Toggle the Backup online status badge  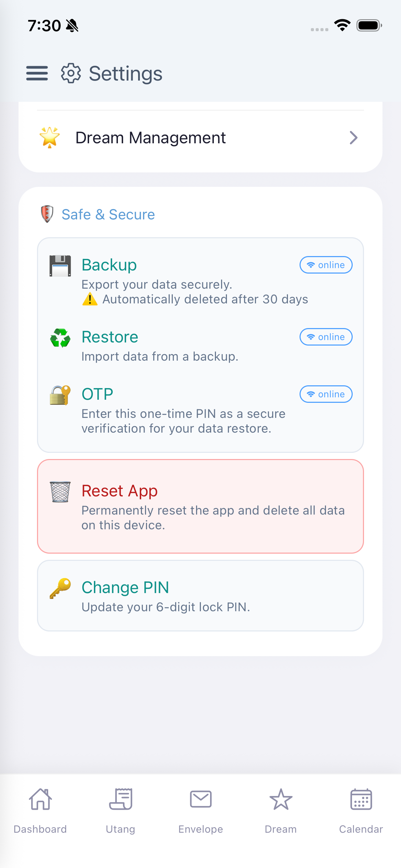click(x=326, y=265)
